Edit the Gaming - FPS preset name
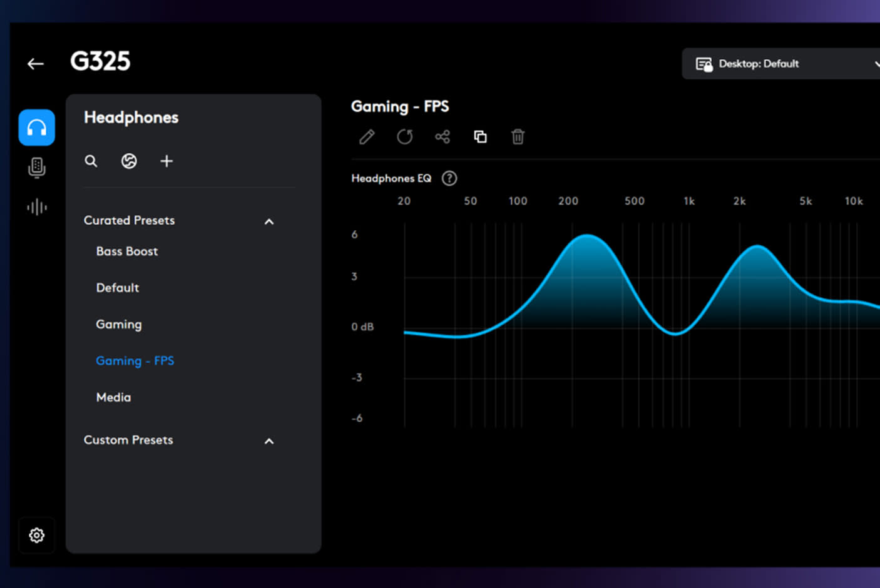 pos(367,137)
